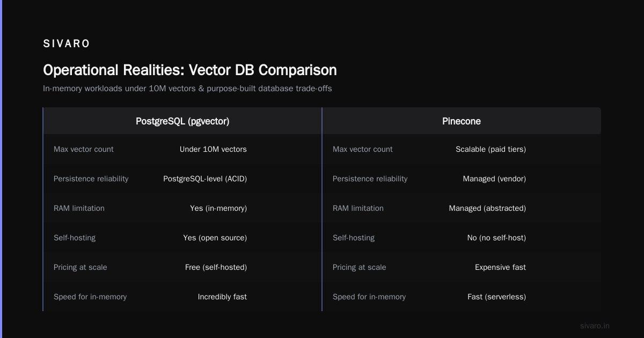Select the Pinecone column header
This screenshot has width=644, height=338.
tap(462, 121)
